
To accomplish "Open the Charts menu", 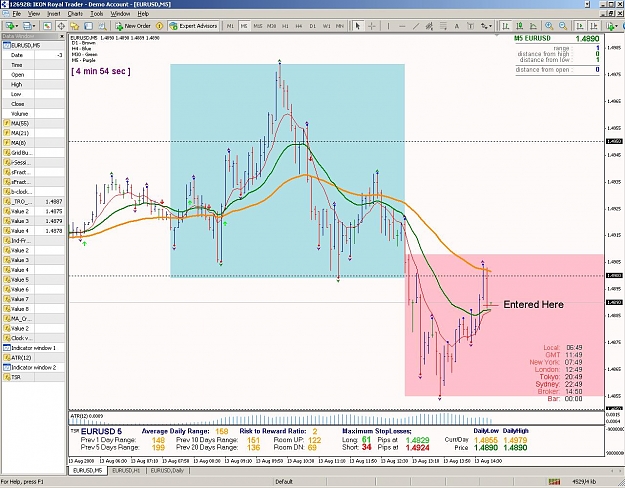I will (75, 14).
